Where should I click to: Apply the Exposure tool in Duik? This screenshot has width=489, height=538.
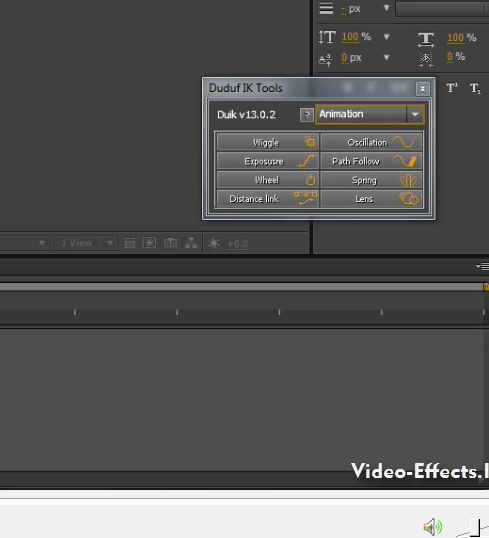(268, 161)
